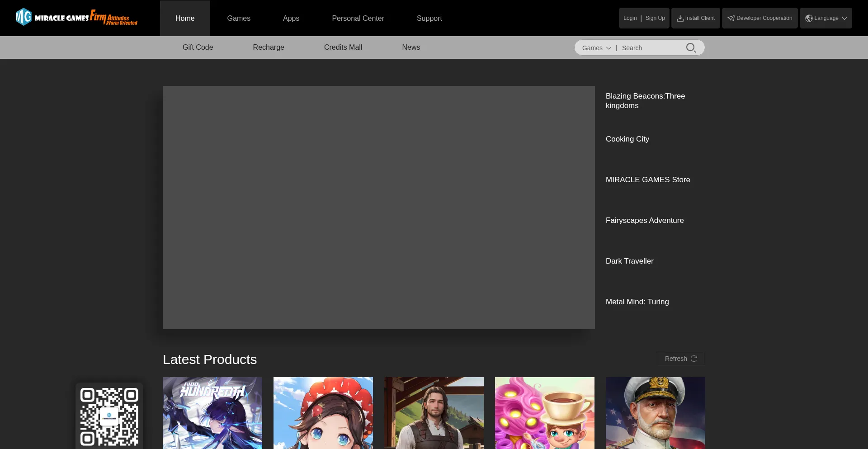Click the Developer Cooperation paper-plane icon
Image resolution: width=868 pixels, height=449 pixels.
pyautogui.click(x=731, y=19)
